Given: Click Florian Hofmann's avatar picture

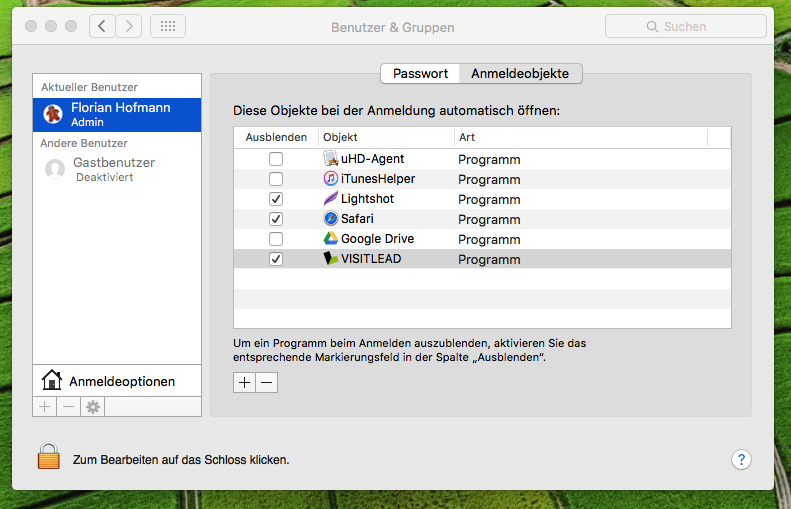Looking at the screenshot, I should (x=53, y=114).
